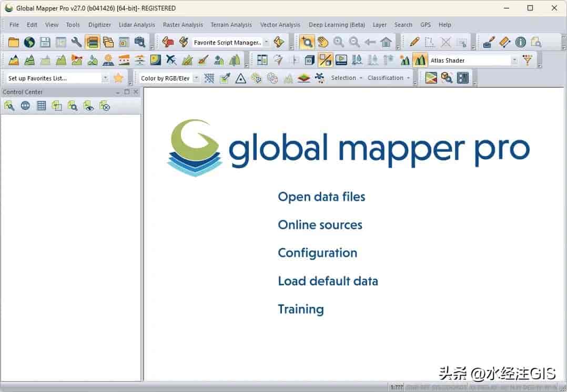Click the cube with magnifier icon
The width and height of the screenshot is (567, 392).
click(x=447, y=78)
